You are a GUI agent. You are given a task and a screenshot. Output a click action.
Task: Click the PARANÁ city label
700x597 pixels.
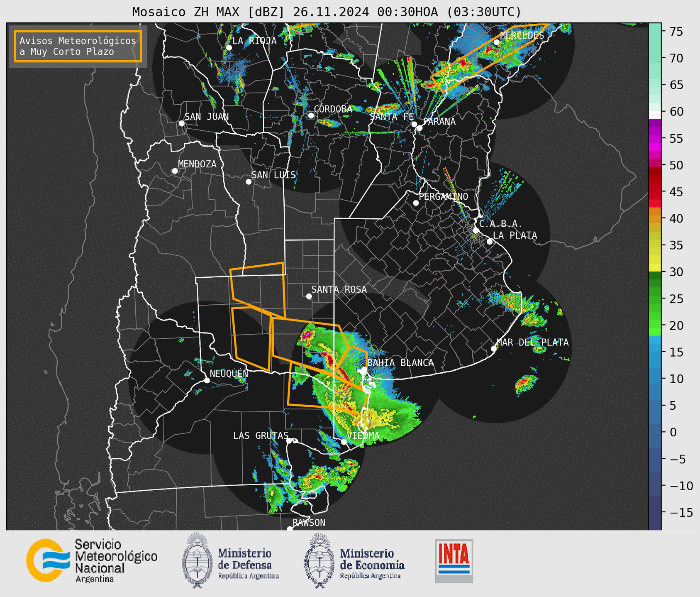coord(439,122)
